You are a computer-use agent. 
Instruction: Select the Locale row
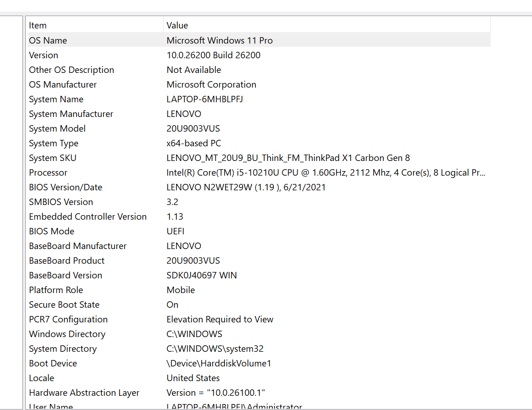pos(259,378)
